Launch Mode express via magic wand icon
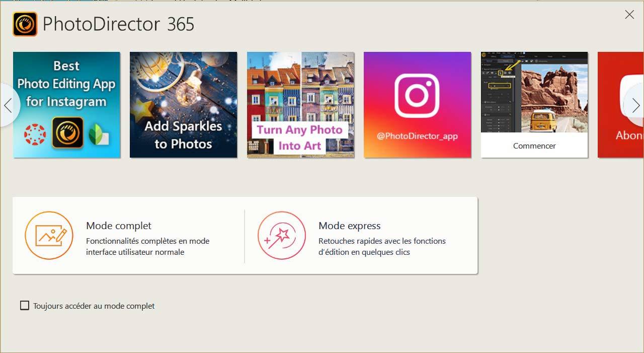 282,235
